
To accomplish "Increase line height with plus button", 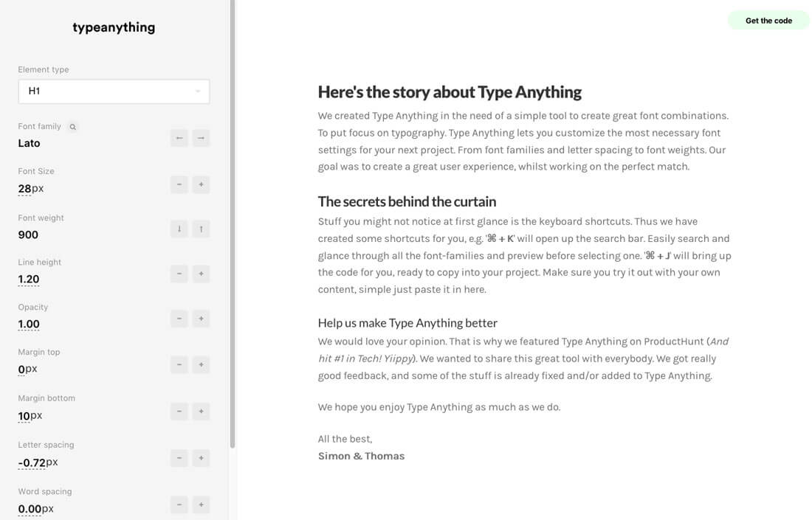I will coord(200,274).
